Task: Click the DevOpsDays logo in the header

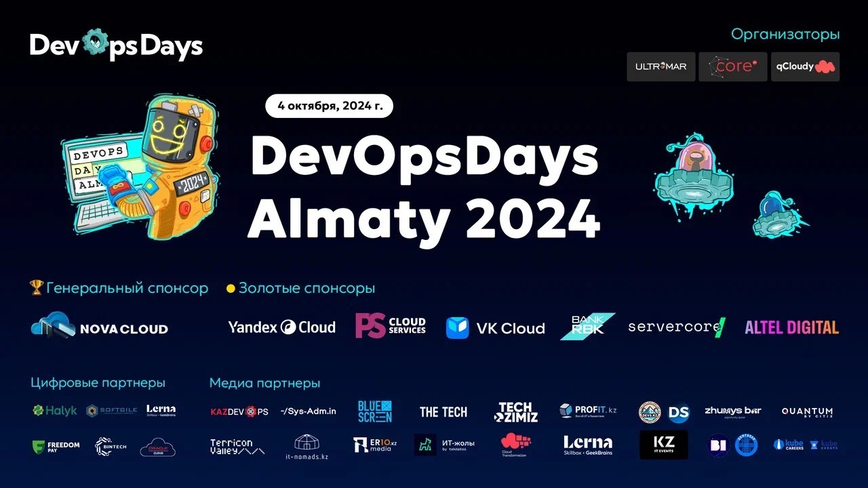Action: click(116, 45)
